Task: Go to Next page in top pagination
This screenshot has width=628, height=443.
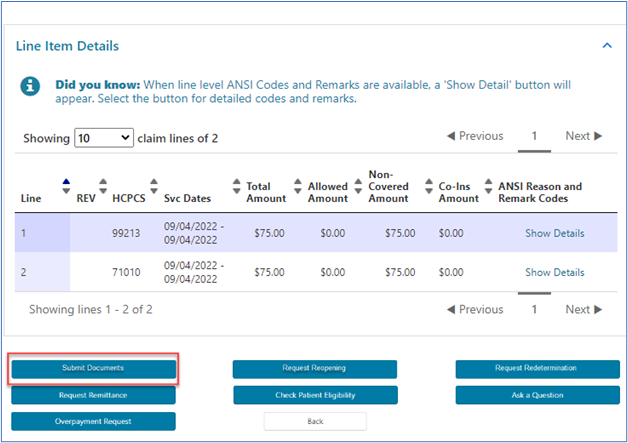Action: [584, 136]
